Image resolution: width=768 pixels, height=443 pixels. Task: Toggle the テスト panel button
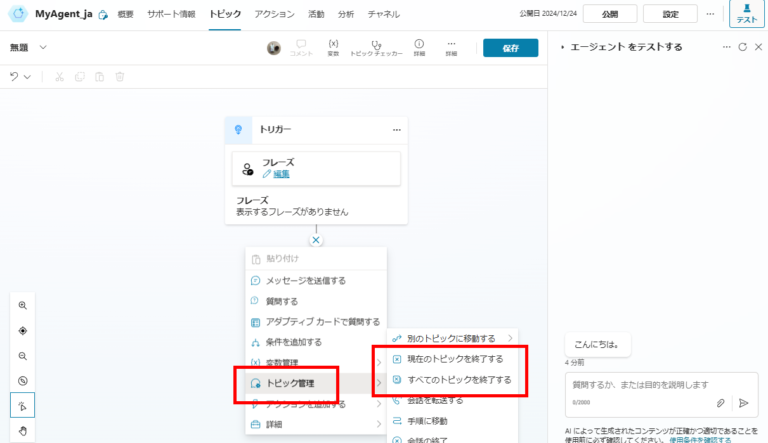(746, 14)
